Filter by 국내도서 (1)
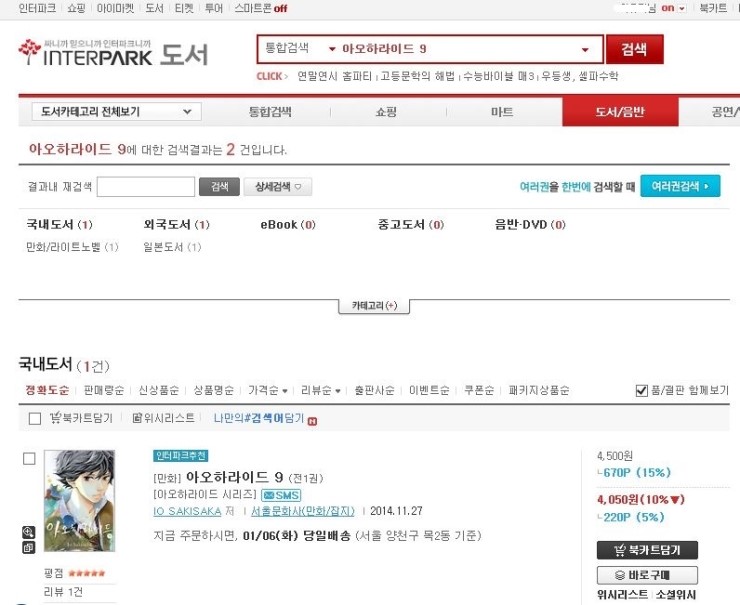This screenshot has height=605, width=740. (x=59, y=225)
